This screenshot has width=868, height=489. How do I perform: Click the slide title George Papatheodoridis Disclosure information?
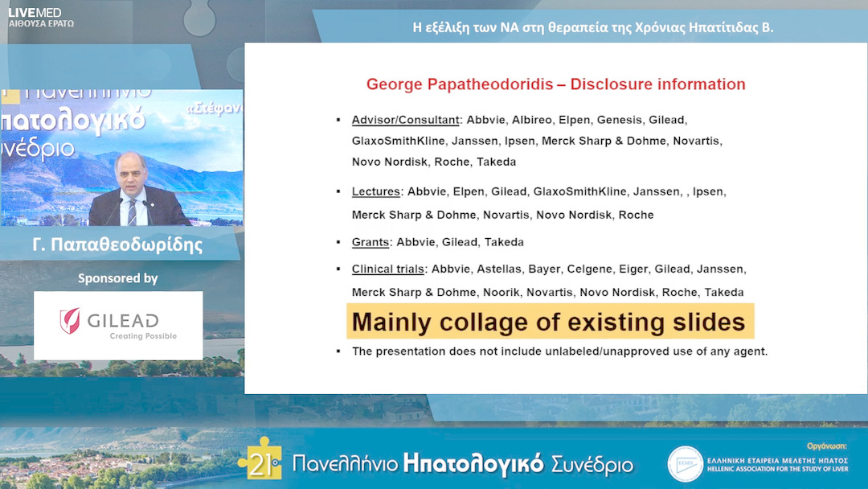(556, 84)
